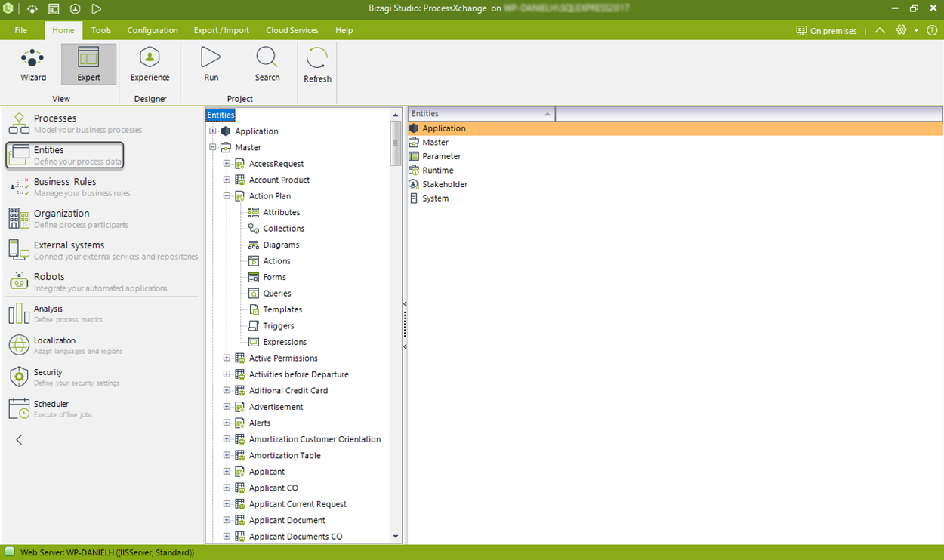Select the Expressions item in tree
Viewport: 944px width, 560px height.
[x=285, y=342]
